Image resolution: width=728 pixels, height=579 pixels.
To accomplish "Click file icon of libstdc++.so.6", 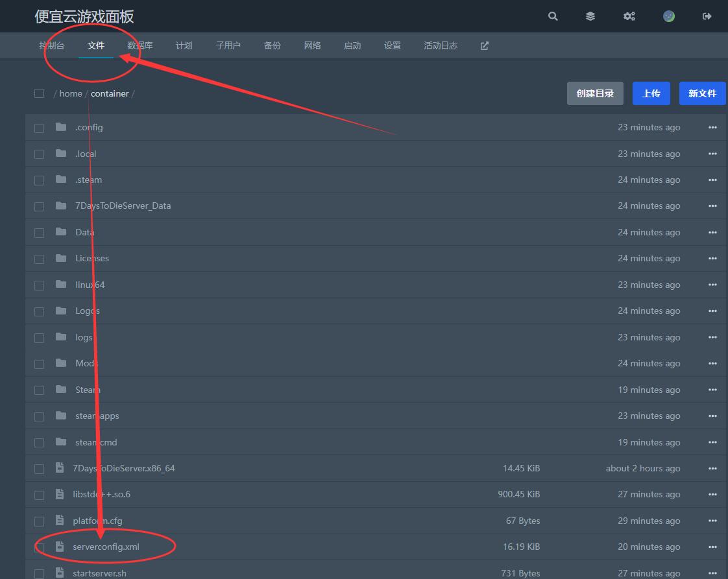I will coord(60,494).
